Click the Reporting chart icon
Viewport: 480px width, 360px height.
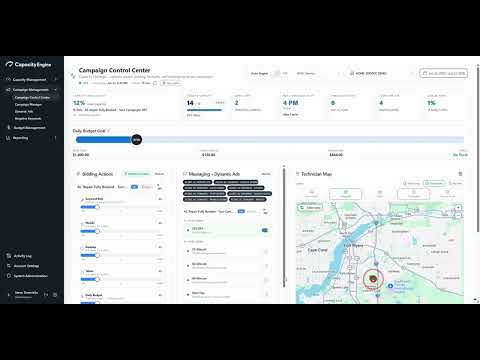9,138
